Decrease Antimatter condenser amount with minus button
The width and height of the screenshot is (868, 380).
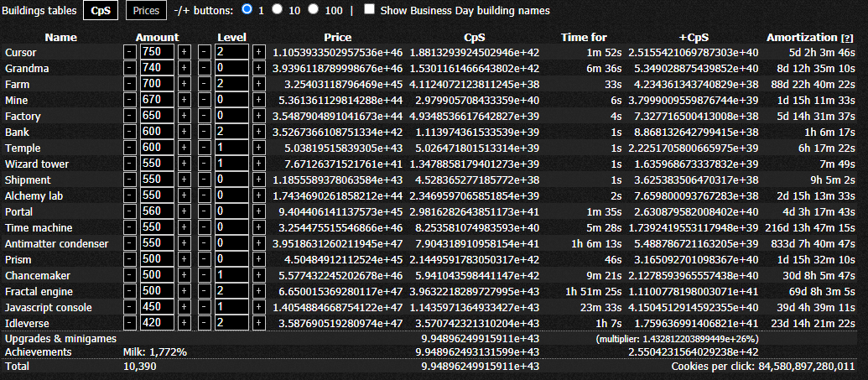tap(129, 244)
